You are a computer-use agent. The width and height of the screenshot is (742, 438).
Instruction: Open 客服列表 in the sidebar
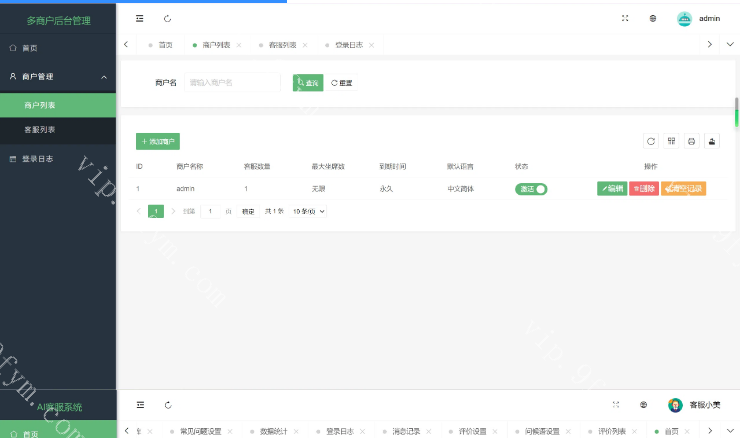pos(40,129)
